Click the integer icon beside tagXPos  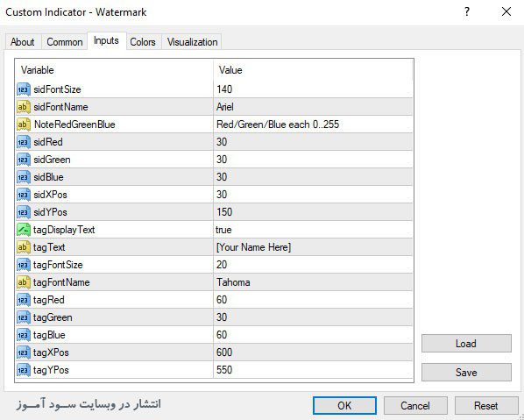24,352
